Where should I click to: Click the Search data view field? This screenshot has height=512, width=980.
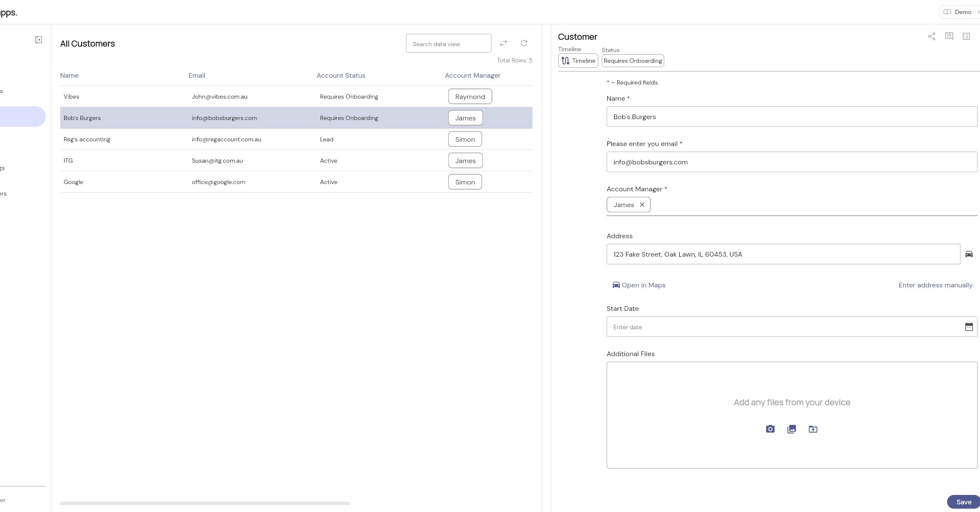(448, 44)
